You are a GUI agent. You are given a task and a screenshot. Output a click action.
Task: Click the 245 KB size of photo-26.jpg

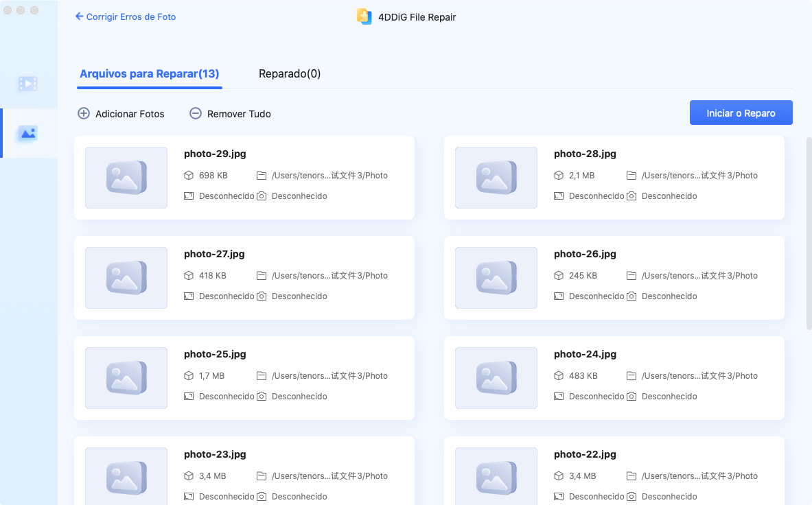coord(583,276)
